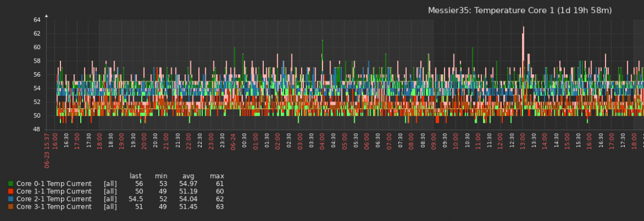Screen dimensions: 644x221
Task: Select the 'Core 2-1 Temp Current' legend label
Action: 54,199
